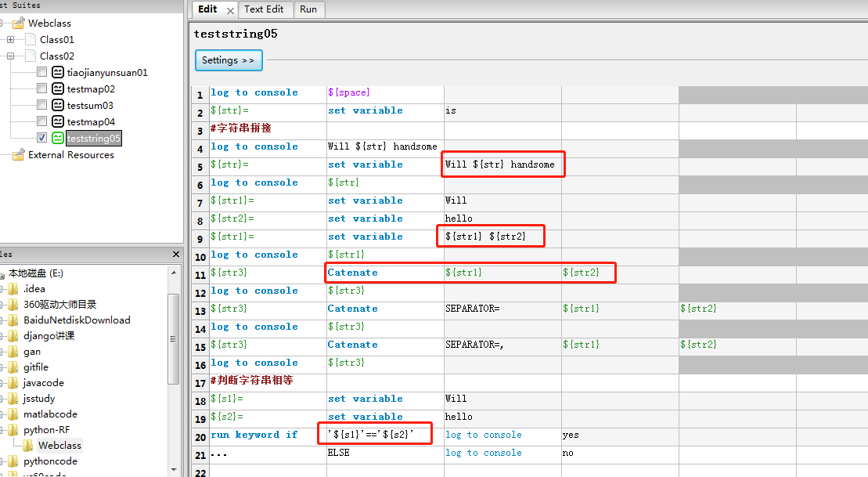Tick the testmap04 checkbox
This screenshot has height=477, width=868.
tap(42, 121)
